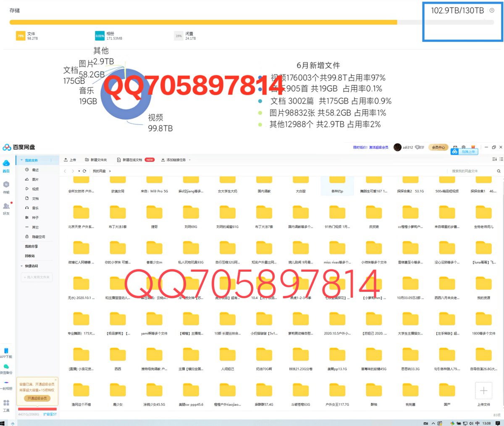Image resolution: width=504 pixels, height=426 pixels.
Task: Open the 最近 recent files item
Action: click(x=32, y=170)
